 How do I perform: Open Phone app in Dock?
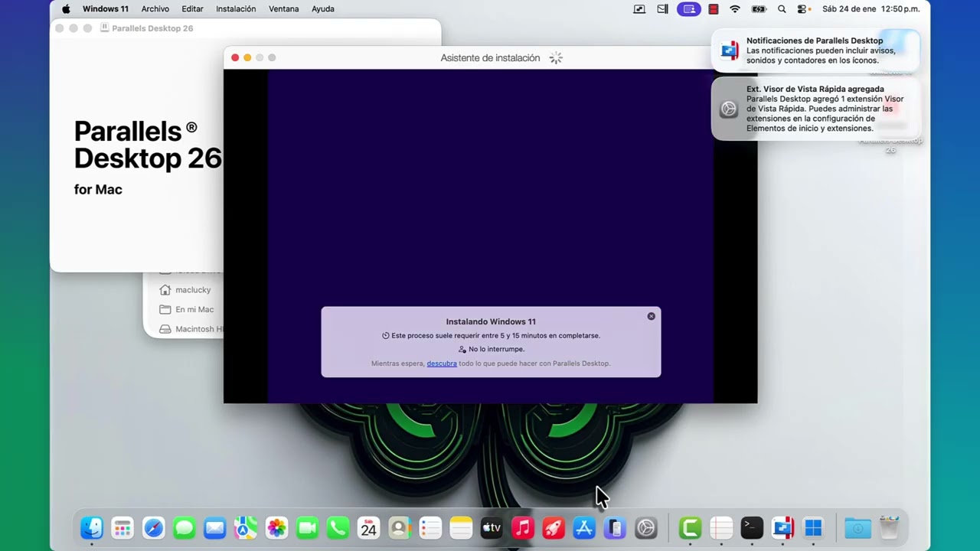click(338, 528)
